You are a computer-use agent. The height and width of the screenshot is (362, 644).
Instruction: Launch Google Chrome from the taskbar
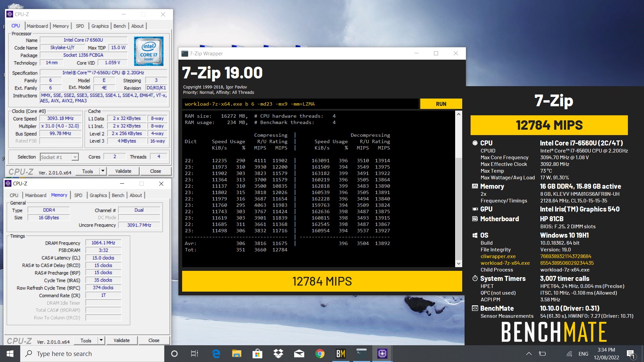pyautogui.click(x=320, y=354)
